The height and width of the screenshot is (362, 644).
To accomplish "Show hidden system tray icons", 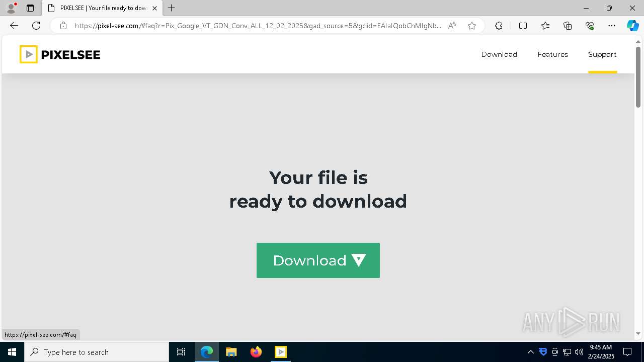I will 530,352.
